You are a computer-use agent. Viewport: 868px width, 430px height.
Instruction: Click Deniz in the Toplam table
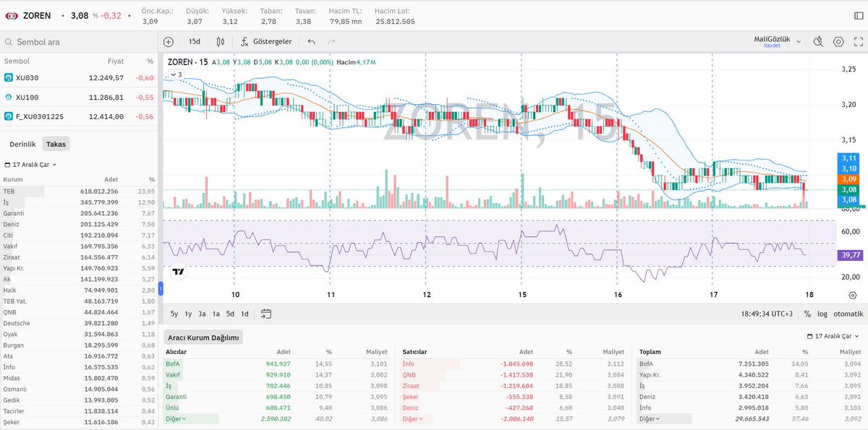[647, 397]
